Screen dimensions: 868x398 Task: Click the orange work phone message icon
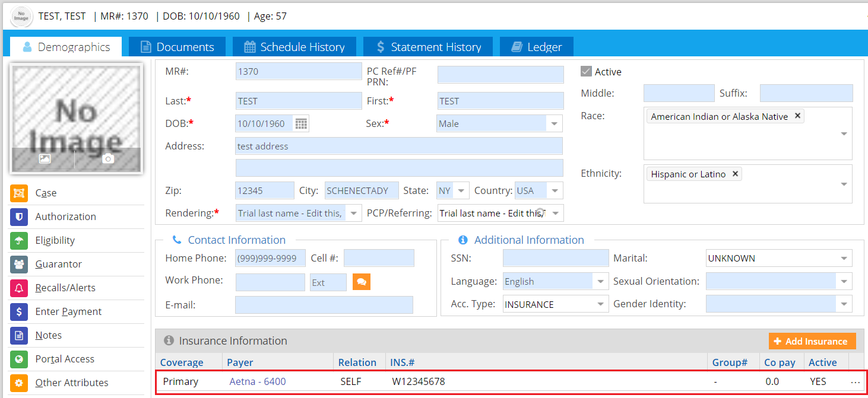tap(361, 282)
